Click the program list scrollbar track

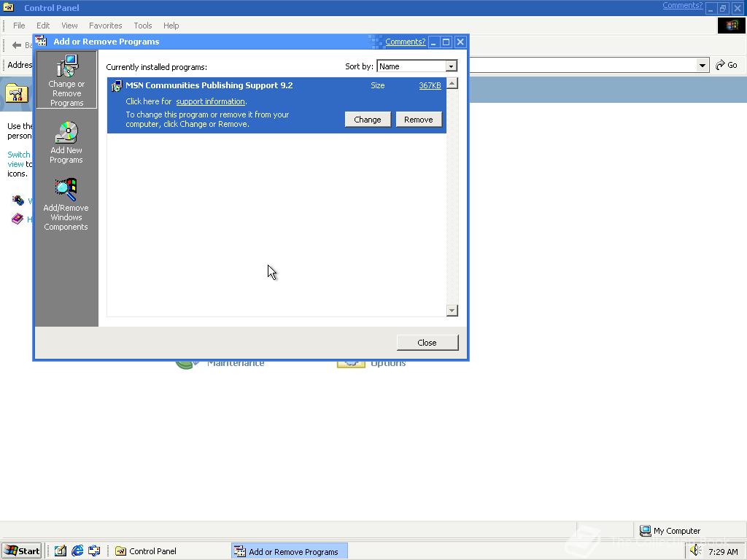(452, 197)
